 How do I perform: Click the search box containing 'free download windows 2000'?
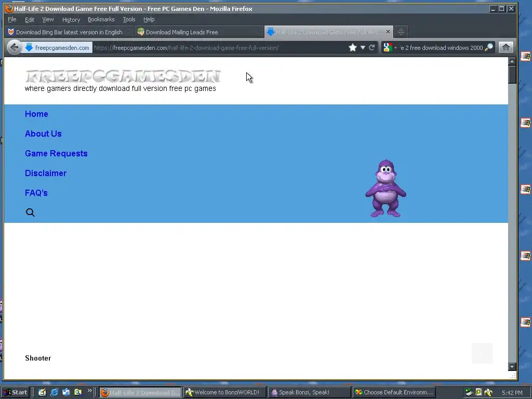(441, 47)
